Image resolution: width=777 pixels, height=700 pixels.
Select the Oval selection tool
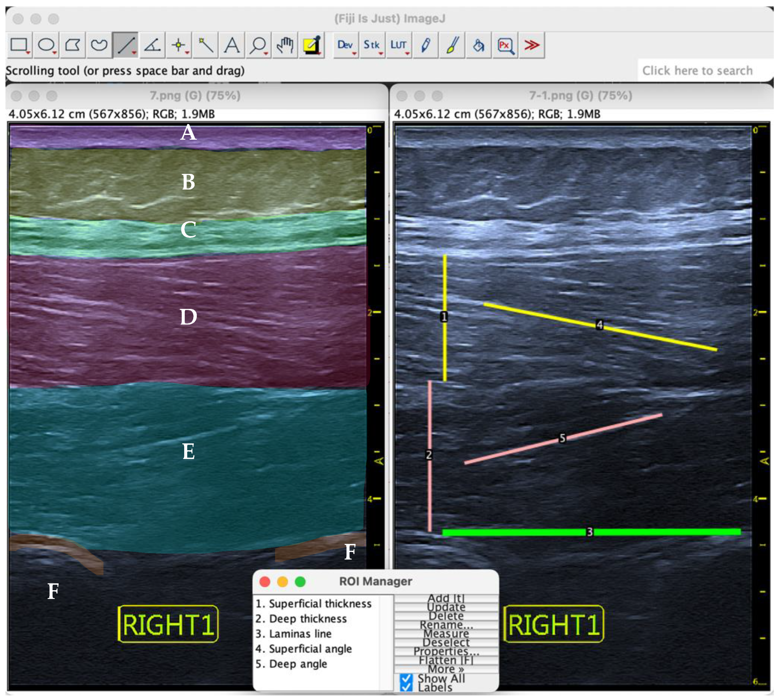coord(46,45)
